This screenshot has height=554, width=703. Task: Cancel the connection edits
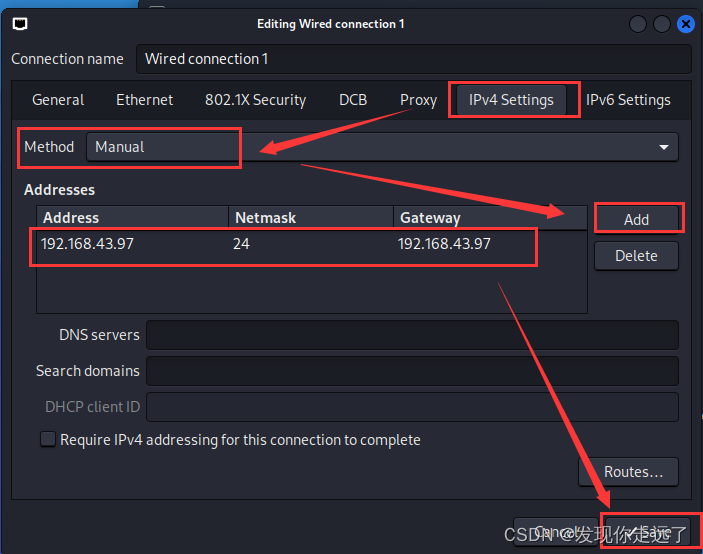point(556,532)
